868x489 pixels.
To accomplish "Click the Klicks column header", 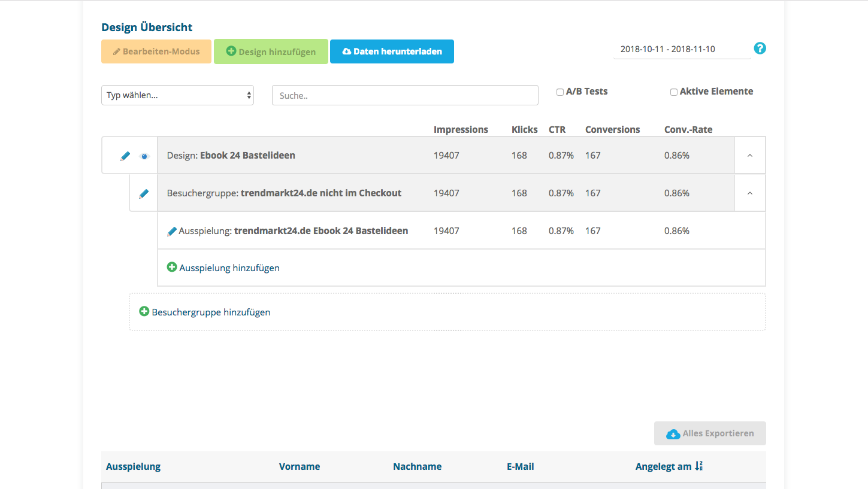I will [x=525, y=129].
